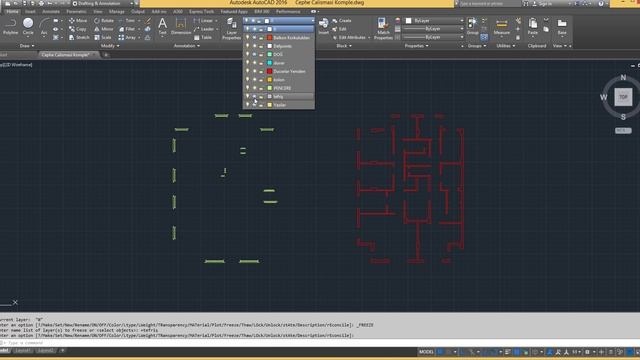Activate the Fillet tool
Image resolution: width=640 pixels, height=360 pixels.
pos(127,29)
